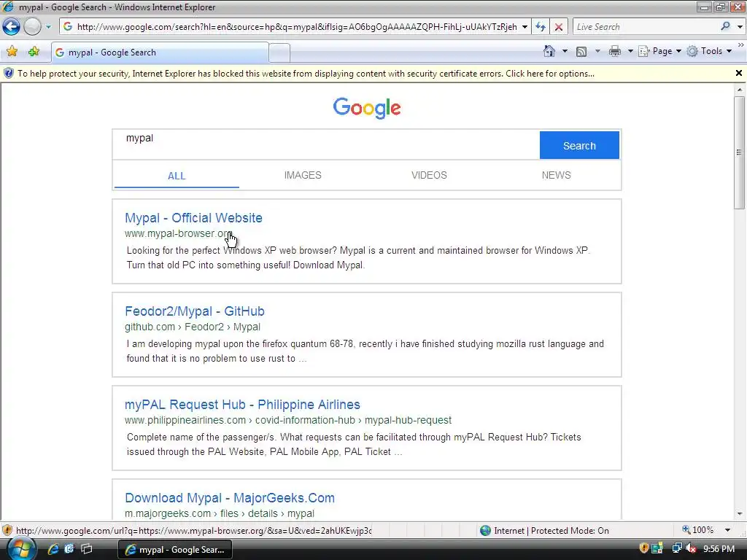The image size is (747, 560).
Task: Switch to the VIDEOS tab
Action: tap(429, 175)
